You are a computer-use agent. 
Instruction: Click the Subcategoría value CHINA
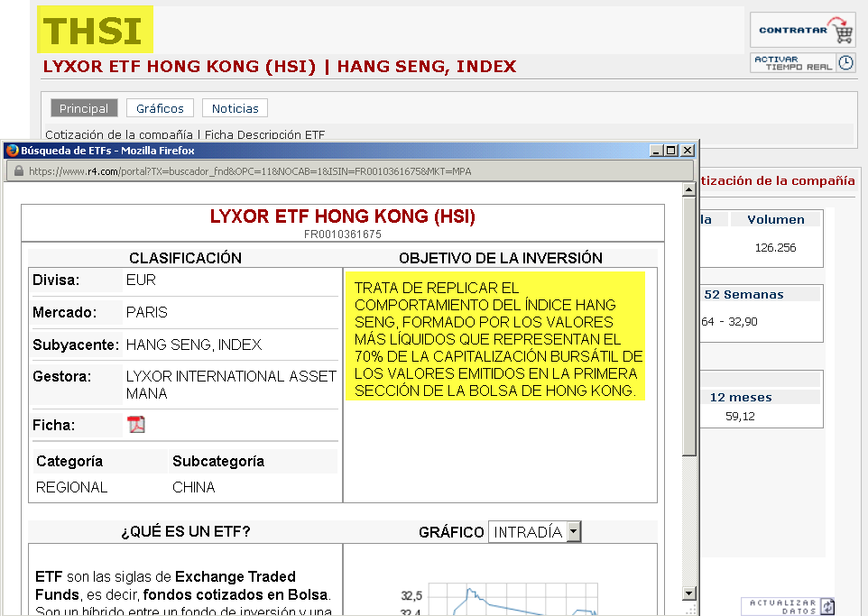pos(193,487)
